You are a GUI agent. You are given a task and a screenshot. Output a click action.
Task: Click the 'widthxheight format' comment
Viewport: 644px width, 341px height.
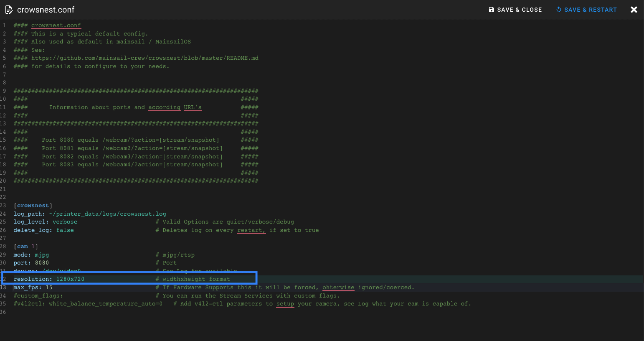pos(193,279)
